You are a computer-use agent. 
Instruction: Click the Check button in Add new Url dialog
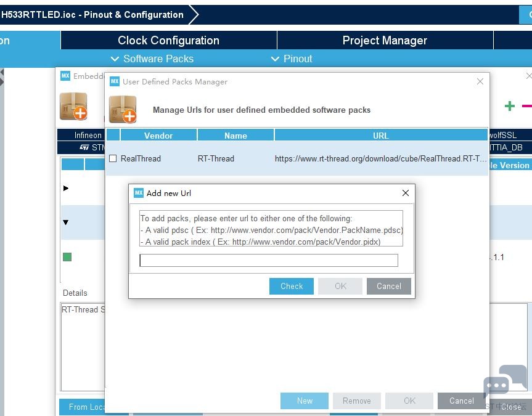(x=291, y=286)
